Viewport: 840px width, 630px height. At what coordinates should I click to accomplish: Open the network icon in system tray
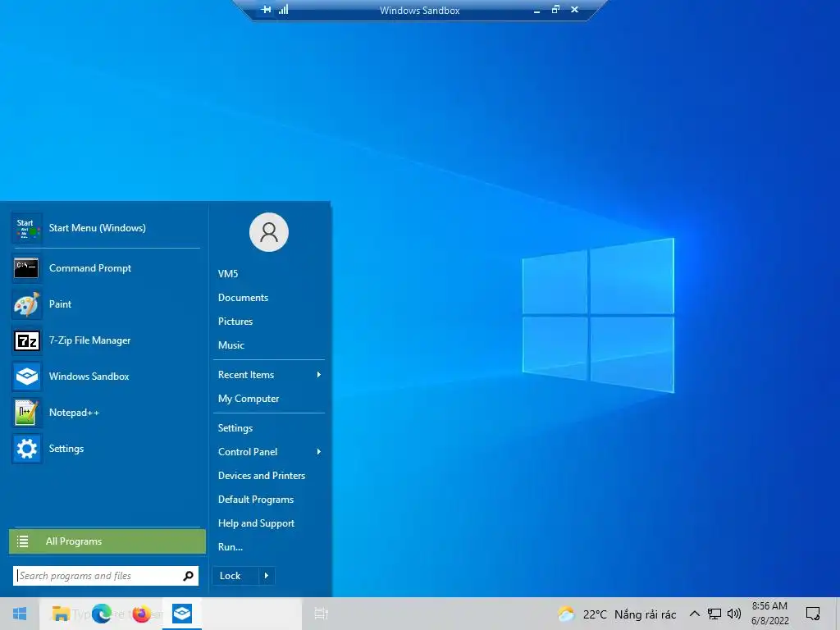714,614
